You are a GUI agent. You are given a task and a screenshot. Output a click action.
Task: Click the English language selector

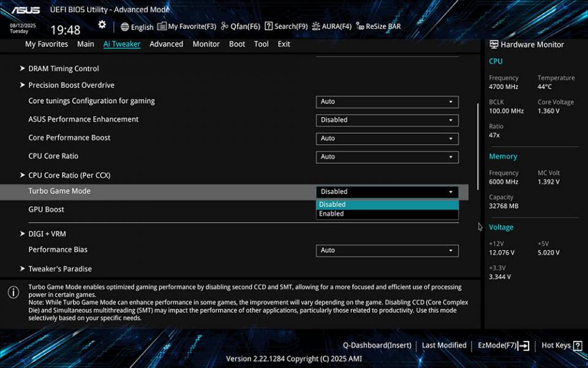137,26
